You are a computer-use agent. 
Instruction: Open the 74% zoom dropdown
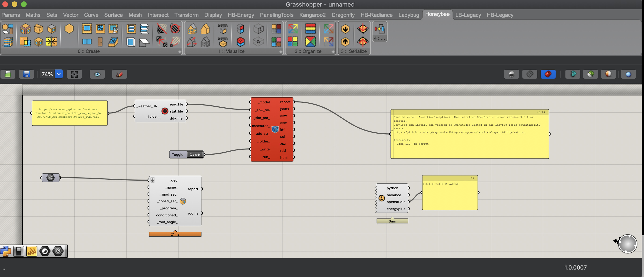click(59, 74)
